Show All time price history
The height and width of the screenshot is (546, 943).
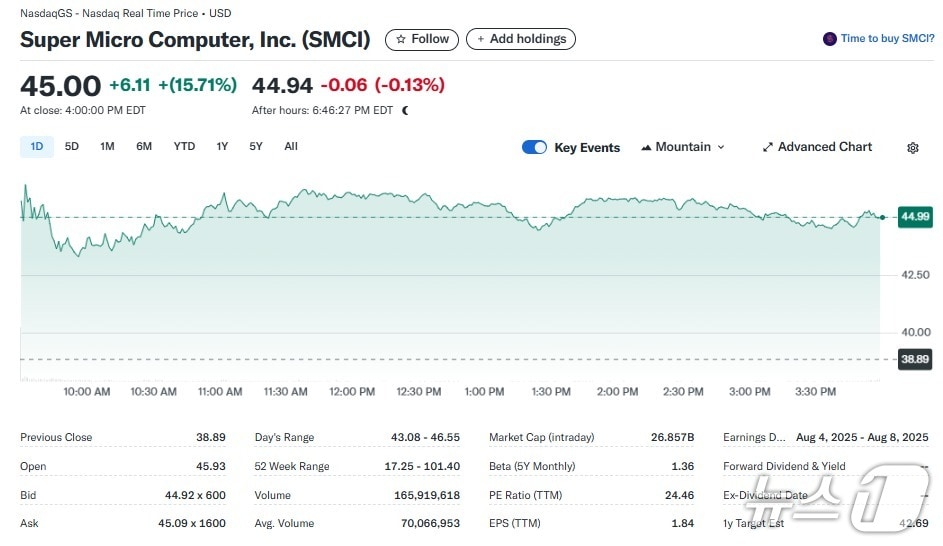(291, 147)
